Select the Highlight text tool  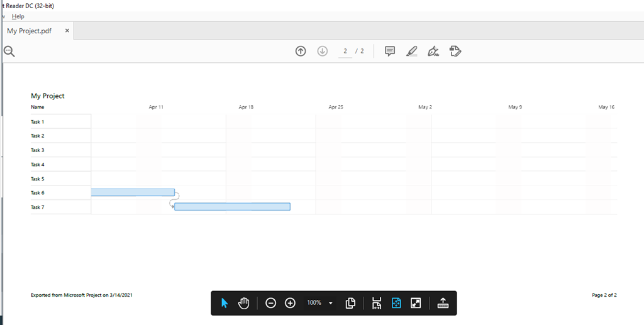(411, 51)
